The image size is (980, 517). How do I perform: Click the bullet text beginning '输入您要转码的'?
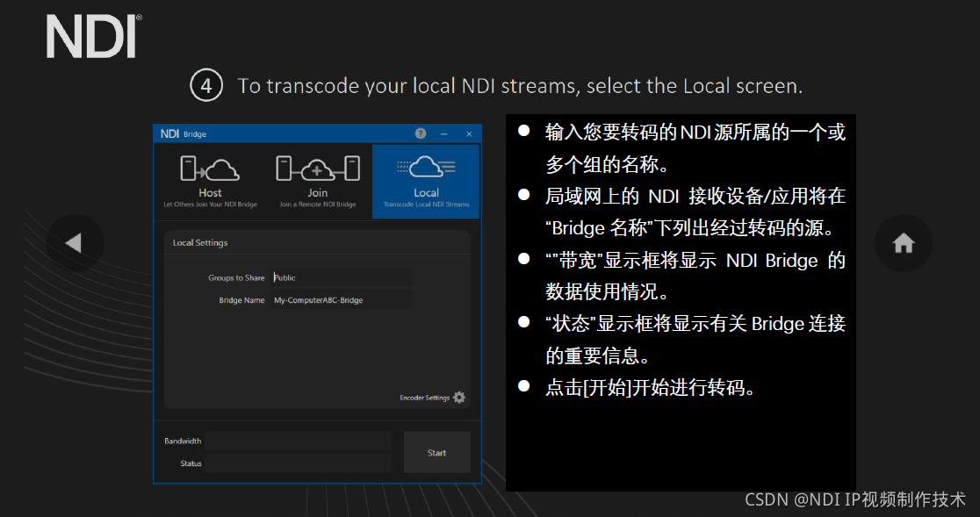tap(695, 148)
